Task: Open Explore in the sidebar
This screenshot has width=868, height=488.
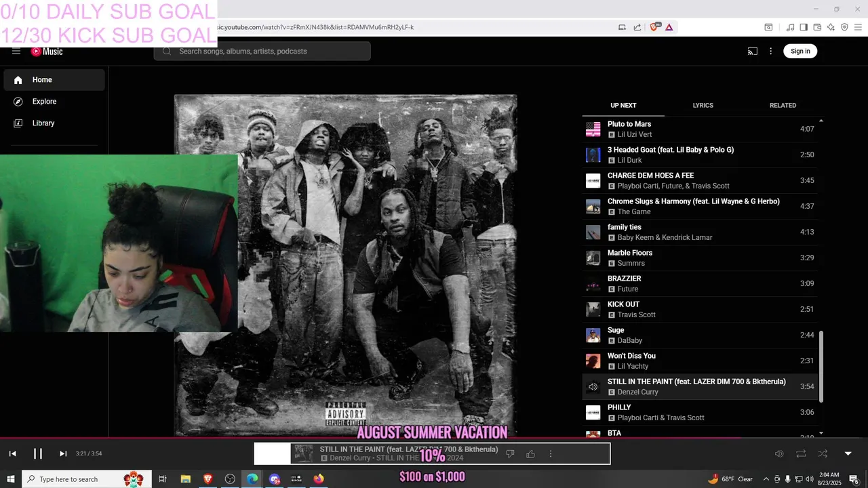Action: [54, 102]
